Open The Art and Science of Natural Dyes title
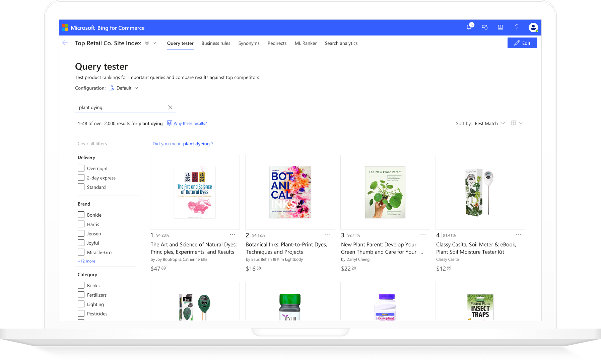Image resolution: width=601 pixels, height=364 pixels. click(x=194, y=248)
